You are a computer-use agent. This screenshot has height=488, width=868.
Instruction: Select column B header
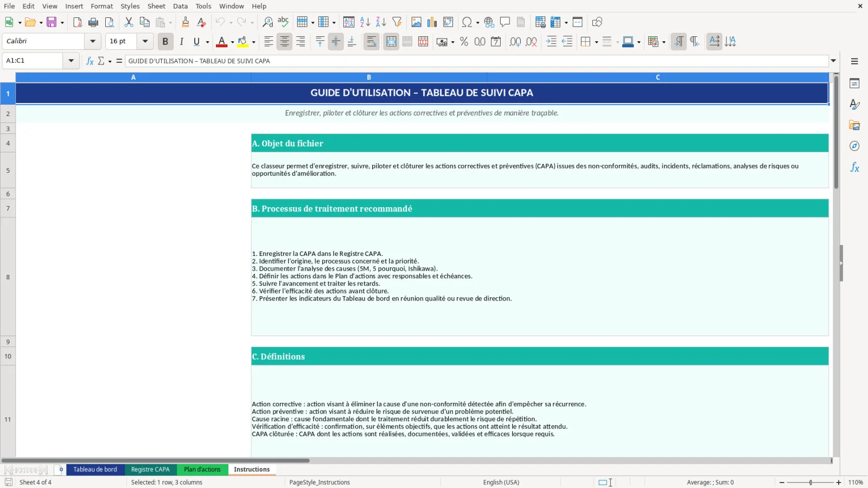point(369,78)
